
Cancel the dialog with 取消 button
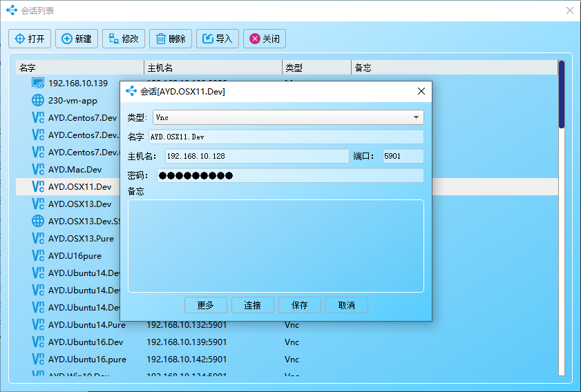pos(346,305)
